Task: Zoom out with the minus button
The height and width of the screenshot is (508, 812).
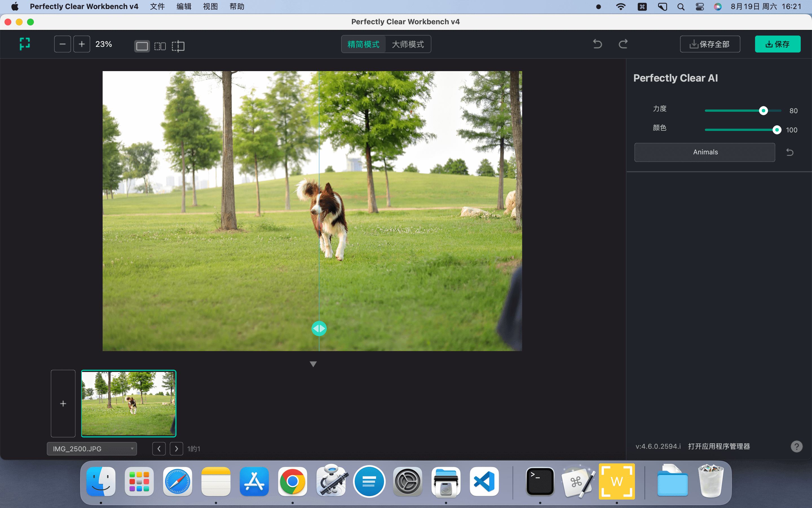Action: 62,44
